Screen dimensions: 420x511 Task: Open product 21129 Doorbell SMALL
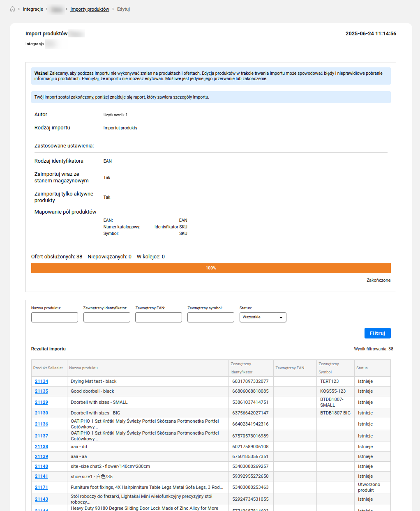[42, 402]
